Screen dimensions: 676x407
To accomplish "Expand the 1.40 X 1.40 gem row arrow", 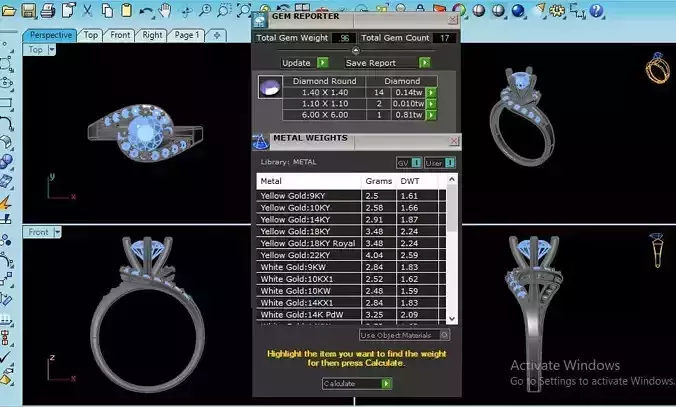I will click(x=431, y=92).
